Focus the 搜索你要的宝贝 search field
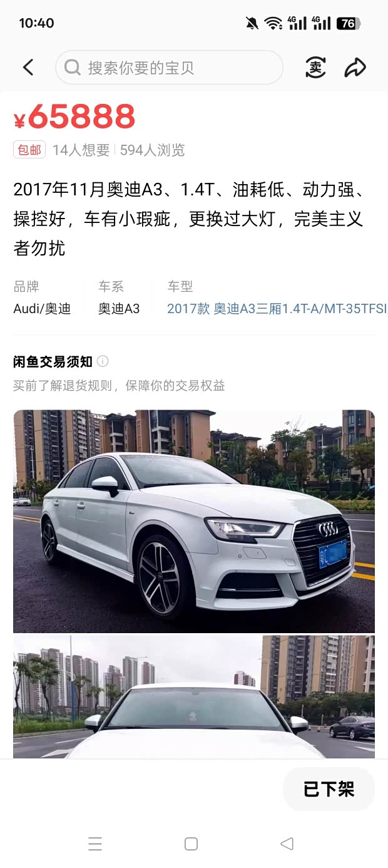The width and height of the screenshot is (388, 868). point(169,68)
